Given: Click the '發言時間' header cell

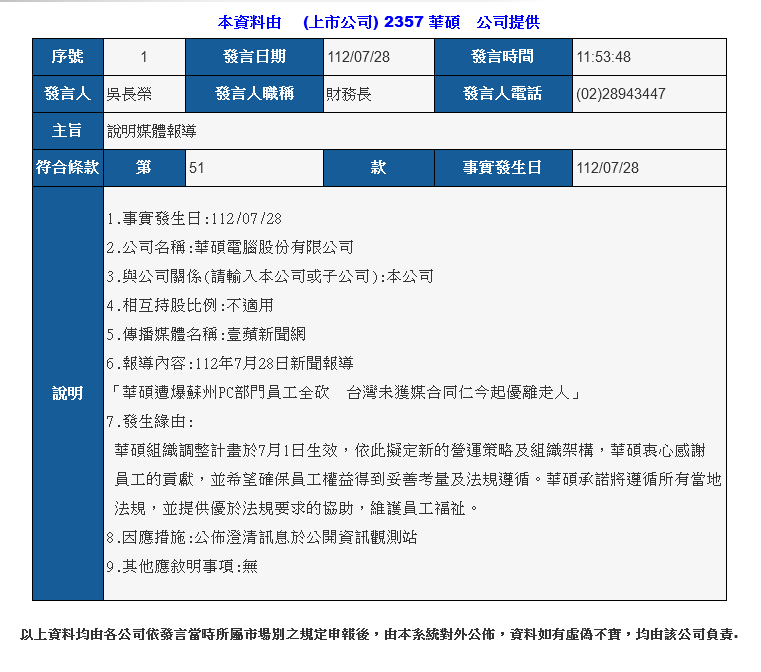Looking at the screenshot, I should pos(503,57).
